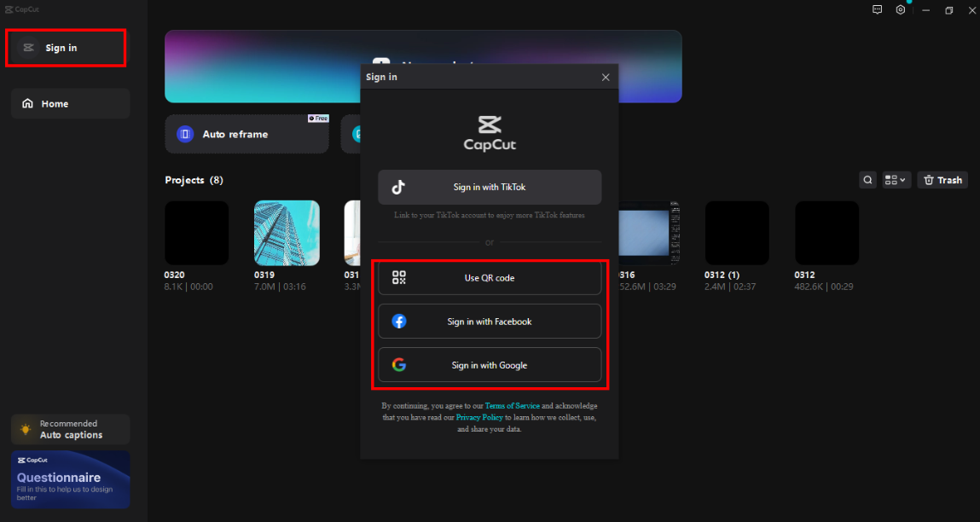Open the Home section in sidebar
The width and height of the screenshot is (980, 522).
(x=70, y=104)
